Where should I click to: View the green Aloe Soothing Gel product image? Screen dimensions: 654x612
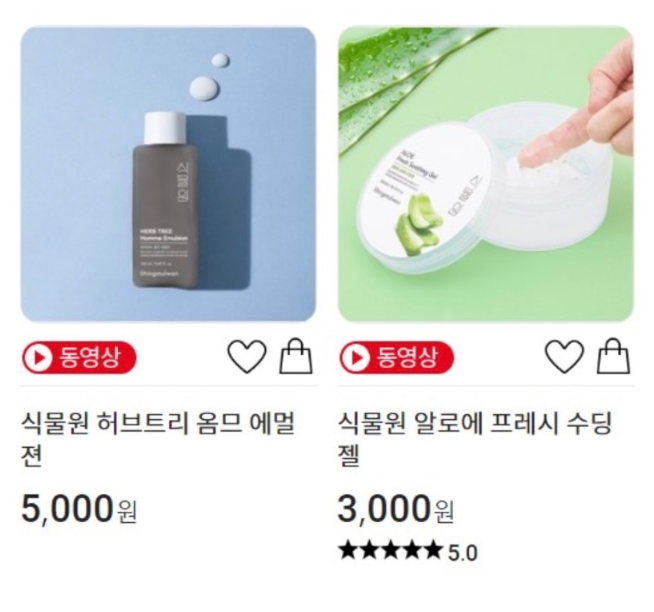[486, 174]
